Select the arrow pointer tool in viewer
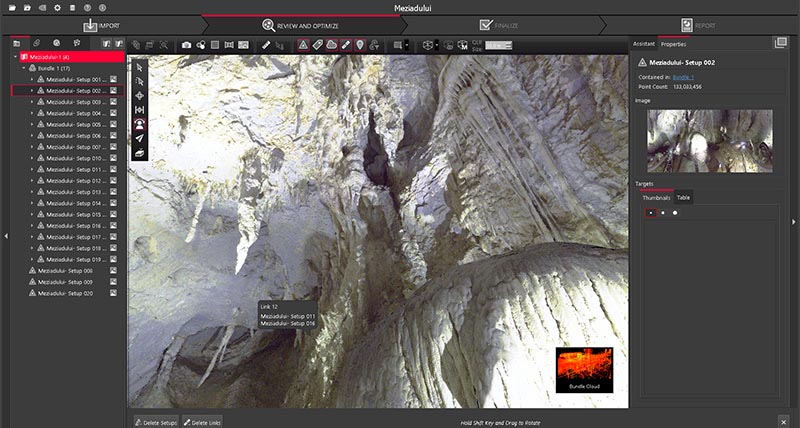 pyautogui.click(x=140, y=67)
